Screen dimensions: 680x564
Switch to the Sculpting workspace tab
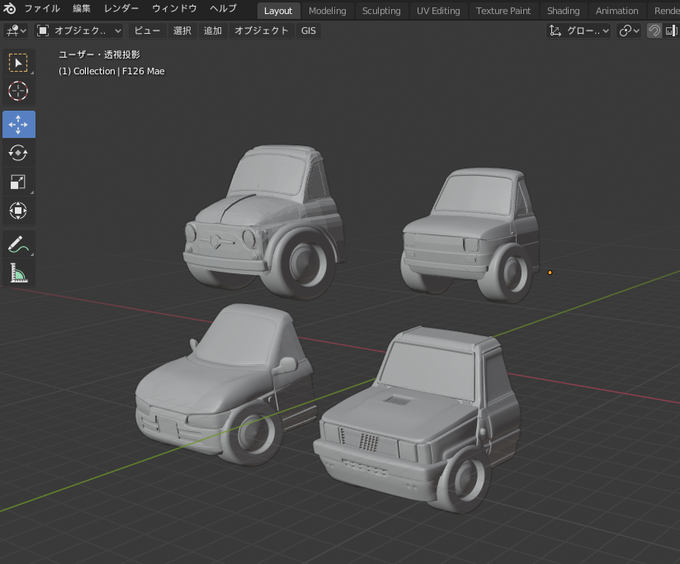pos(381,11)
